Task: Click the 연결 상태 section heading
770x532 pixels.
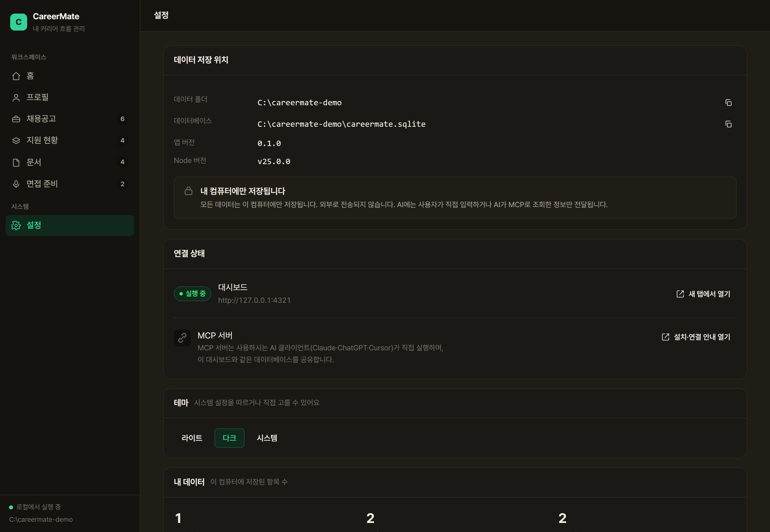Action: (x=189, y=254)
